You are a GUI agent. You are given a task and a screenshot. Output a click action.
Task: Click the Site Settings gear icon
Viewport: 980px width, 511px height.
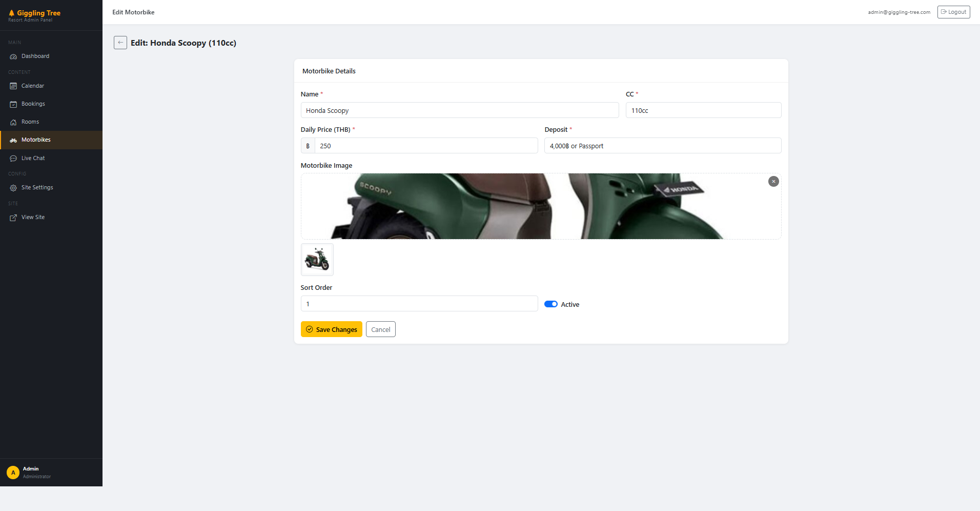tap(13, 188)
